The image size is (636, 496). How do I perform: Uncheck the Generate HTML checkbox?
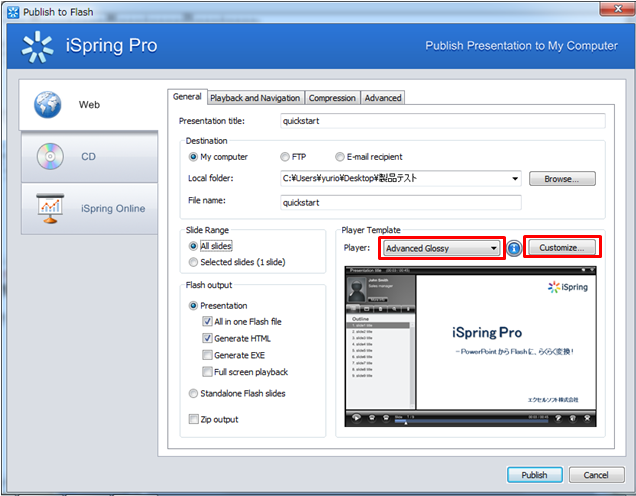207,338
